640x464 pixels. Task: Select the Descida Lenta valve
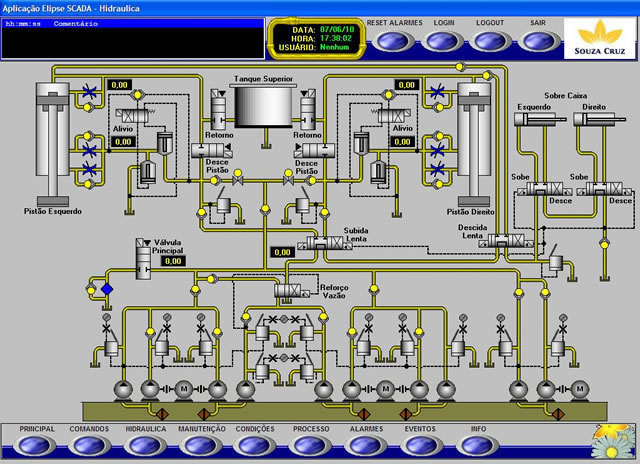pos(507,241)
